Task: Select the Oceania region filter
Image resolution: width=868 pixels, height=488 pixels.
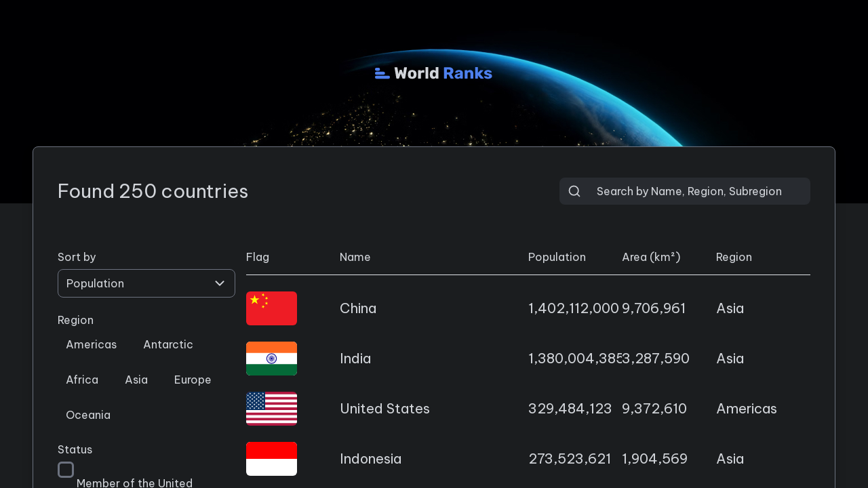Action: [x=88, y=415]
